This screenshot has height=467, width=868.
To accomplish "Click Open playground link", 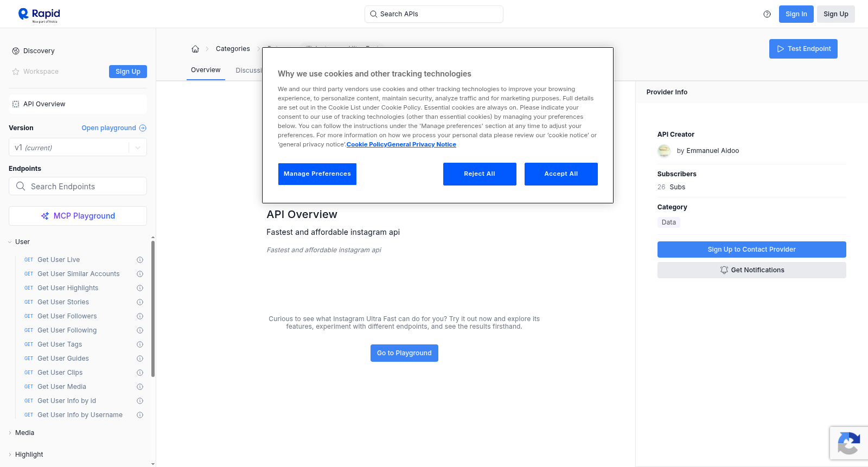I will pos(114,128).
